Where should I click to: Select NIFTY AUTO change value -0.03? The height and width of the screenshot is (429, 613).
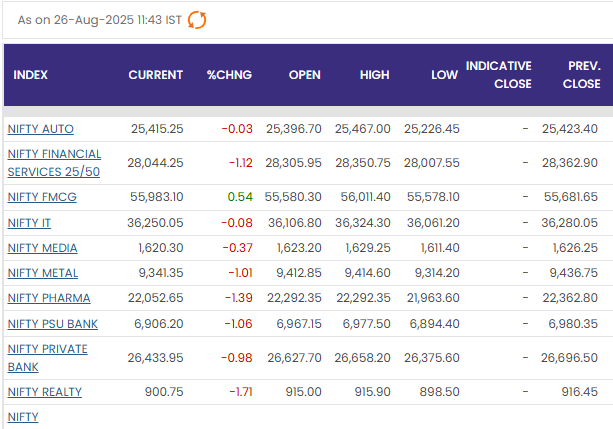237,129
